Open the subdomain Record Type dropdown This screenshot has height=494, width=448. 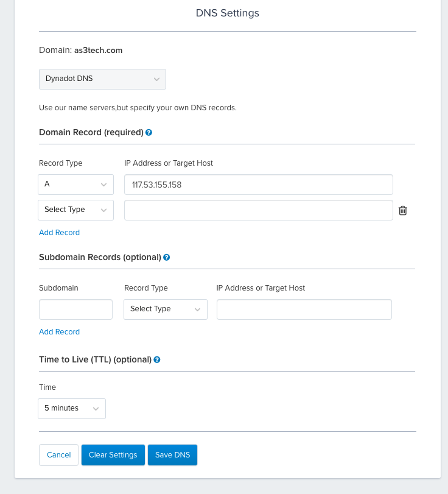(x=165, y=309)
